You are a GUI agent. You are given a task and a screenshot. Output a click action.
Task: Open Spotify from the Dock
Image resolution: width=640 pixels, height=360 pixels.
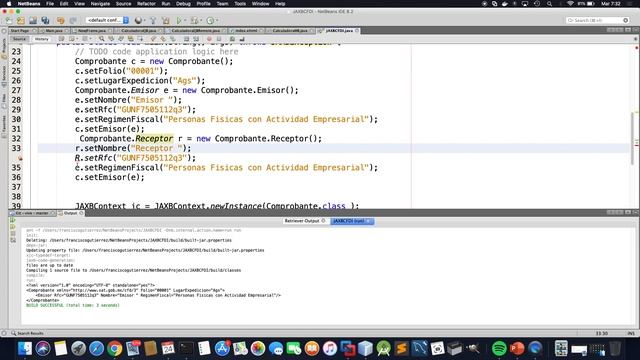499,348
